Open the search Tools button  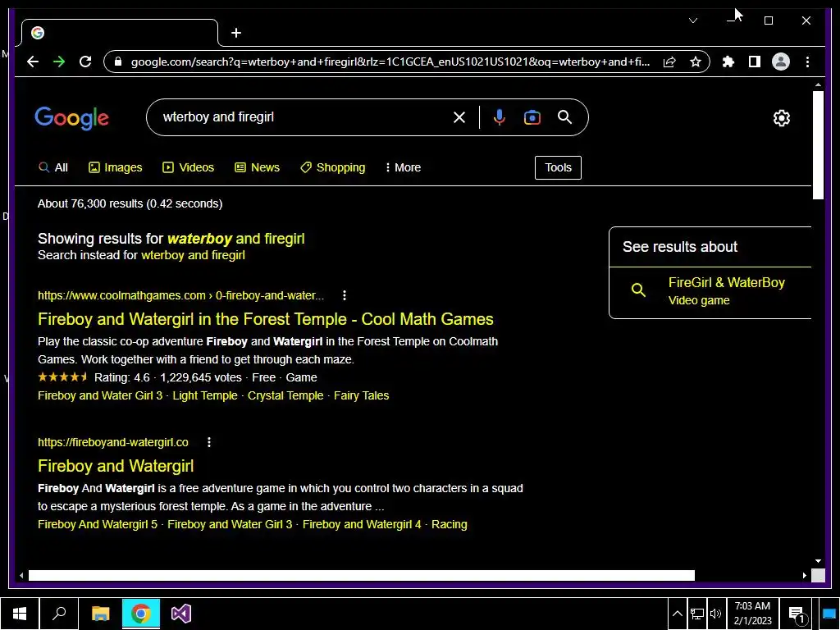(558, 167)
